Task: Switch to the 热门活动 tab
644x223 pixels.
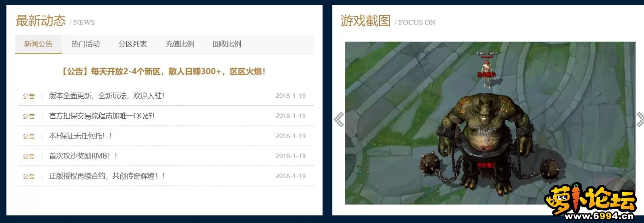Action: pyautogui.click(x=85, y=44)
